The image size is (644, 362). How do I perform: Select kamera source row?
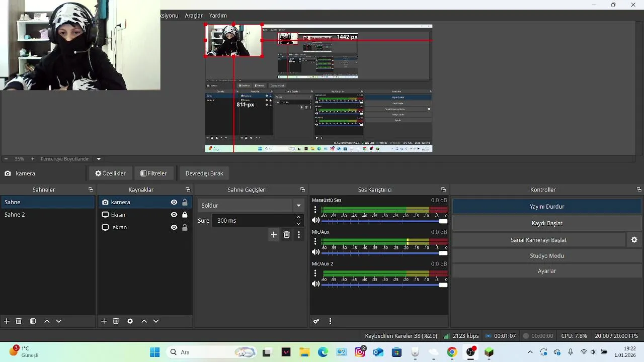145,202
